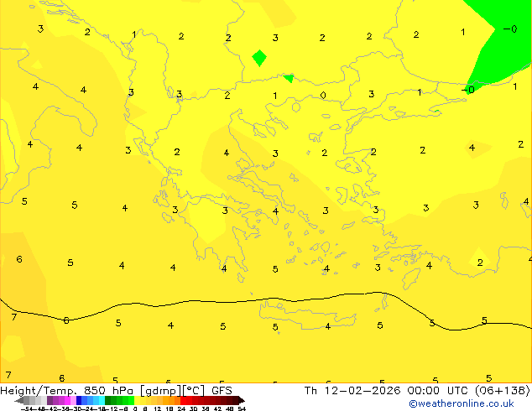Click the right arrow end of the color scale
This screenshot has width=532, height=411.
[x=242, y=401]
